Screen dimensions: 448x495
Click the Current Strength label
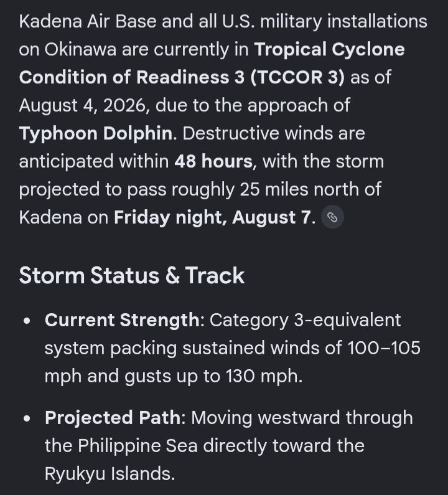pyautogui.click(x=122, y=320)
